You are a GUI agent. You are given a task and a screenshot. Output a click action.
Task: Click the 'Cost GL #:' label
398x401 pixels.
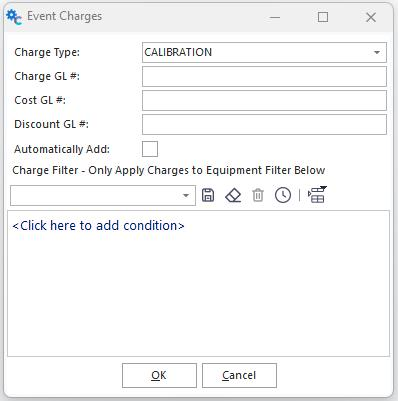[x=40, y=100]
